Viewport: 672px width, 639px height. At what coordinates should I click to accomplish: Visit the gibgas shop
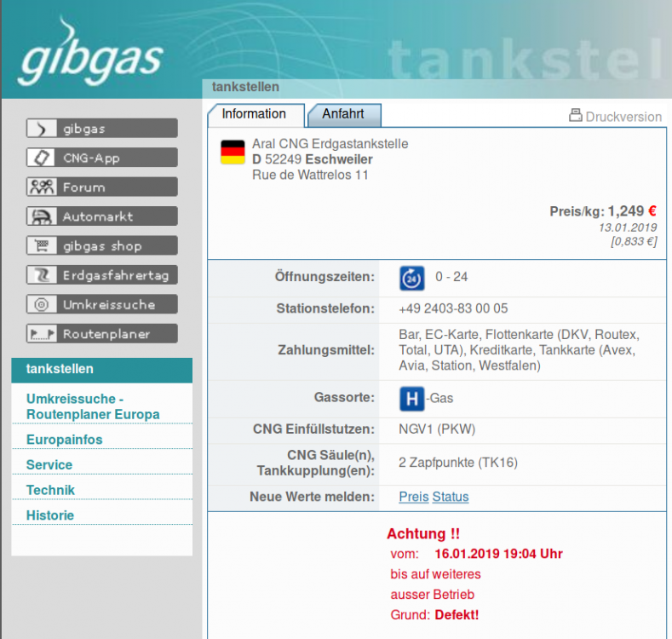102,245
